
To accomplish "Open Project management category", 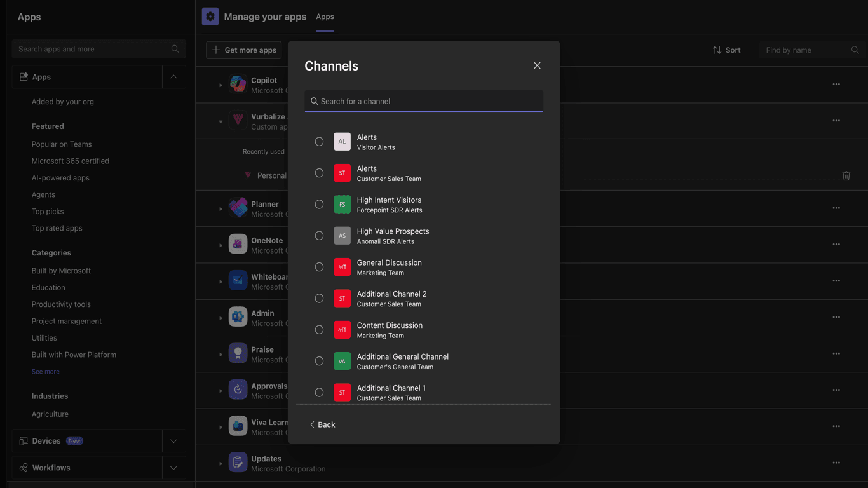I will (67, 321).
